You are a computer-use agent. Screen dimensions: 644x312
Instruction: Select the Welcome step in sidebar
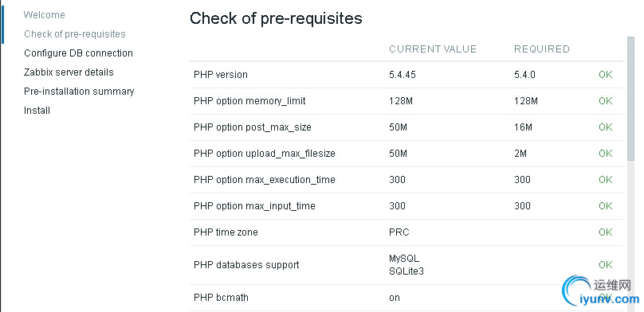pyautogui.click(x=44, y=15)
